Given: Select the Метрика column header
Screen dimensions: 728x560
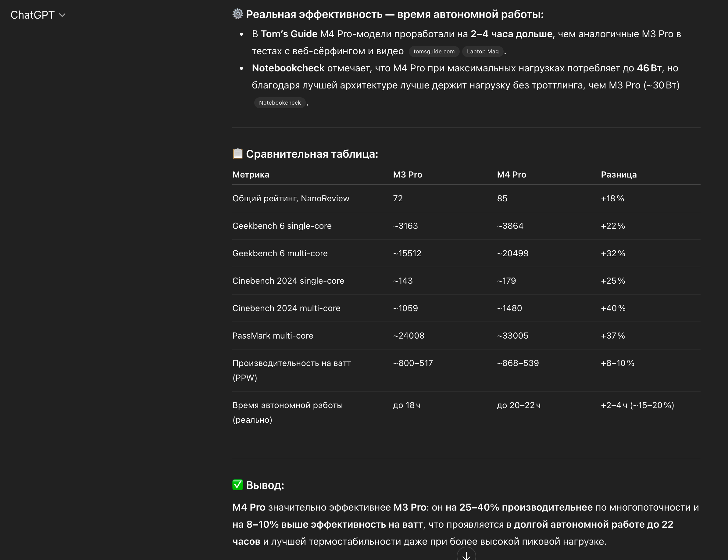Looking at the screenshot, I should click(251, 175).
